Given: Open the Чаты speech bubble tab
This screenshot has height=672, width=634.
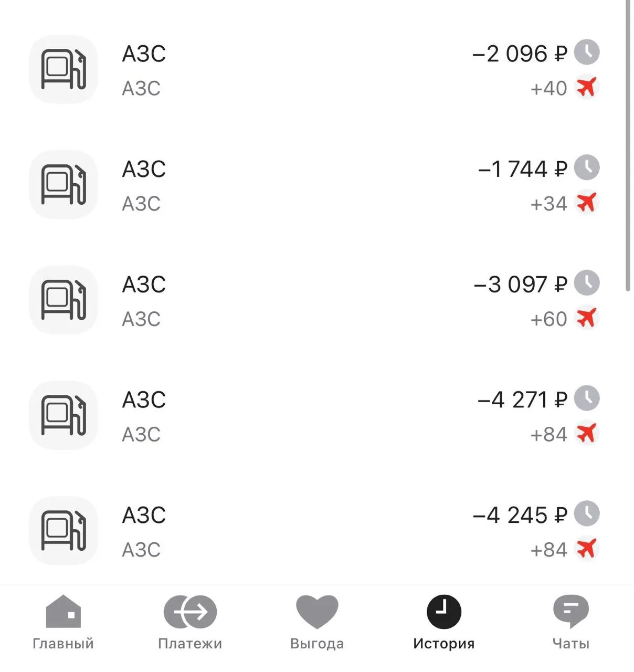Looking at the screenshot, I should pos(571,622).
